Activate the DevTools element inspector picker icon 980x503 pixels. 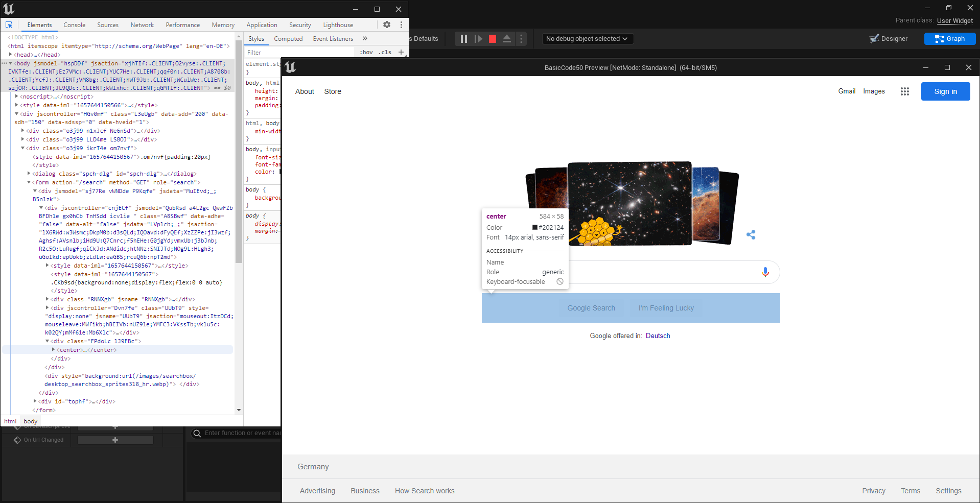(x=9, y=25)
